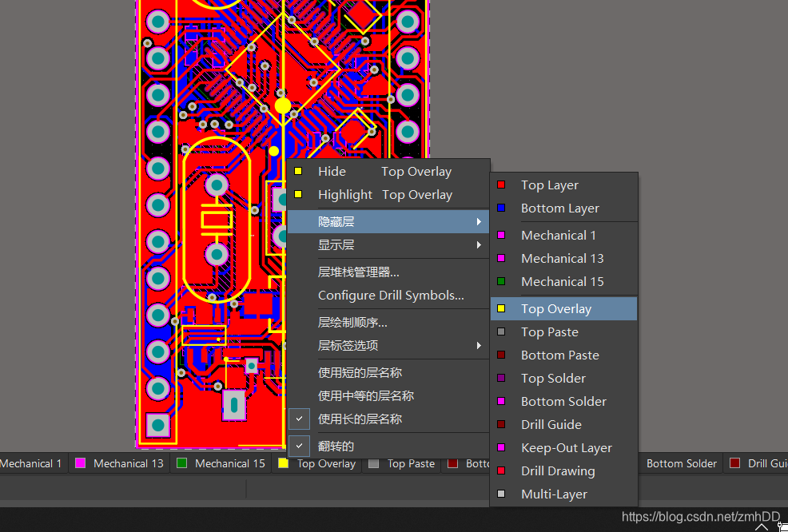
Task: Click the Mechanical 1 magenta layer icon
Action: tap(501, 235)
